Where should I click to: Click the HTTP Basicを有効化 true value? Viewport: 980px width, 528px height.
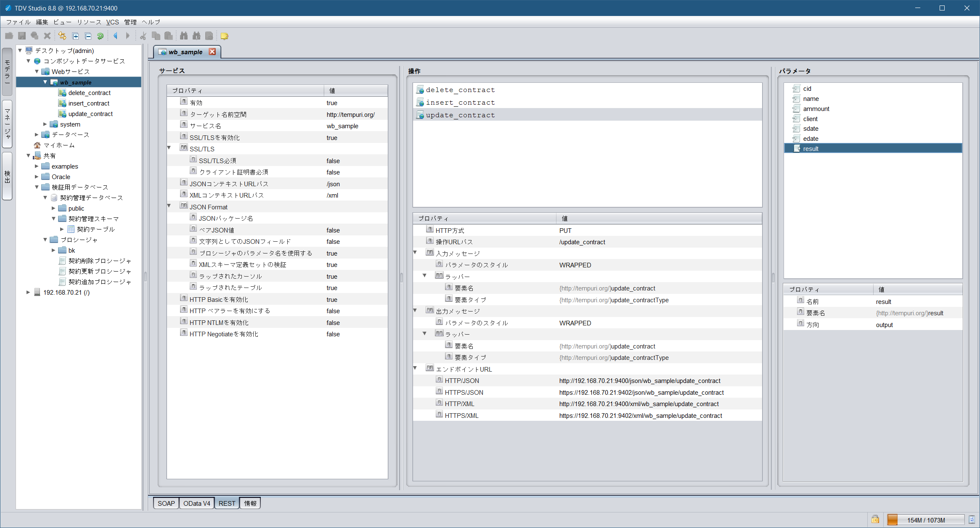(x=332, y=300)
